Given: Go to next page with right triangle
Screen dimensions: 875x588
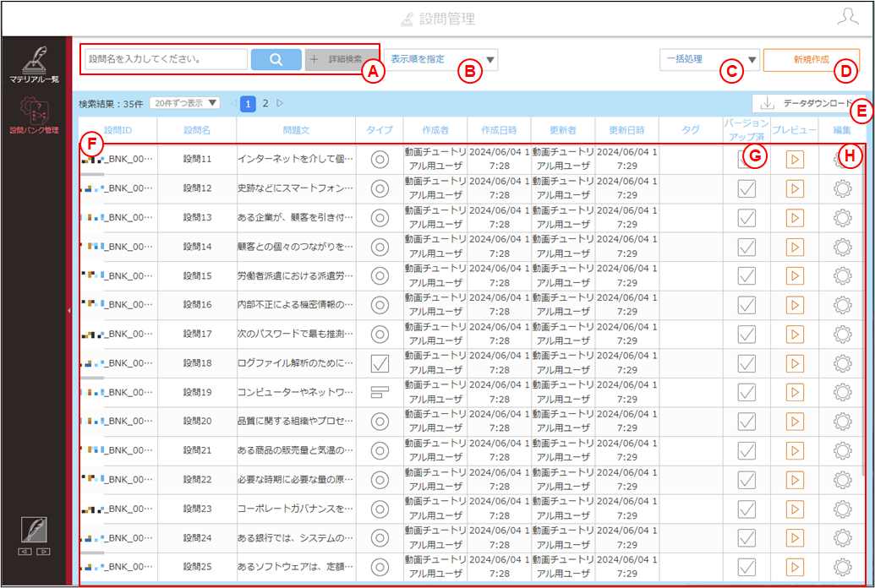Looking at the screenshot, I should click(x=280, y=103).
